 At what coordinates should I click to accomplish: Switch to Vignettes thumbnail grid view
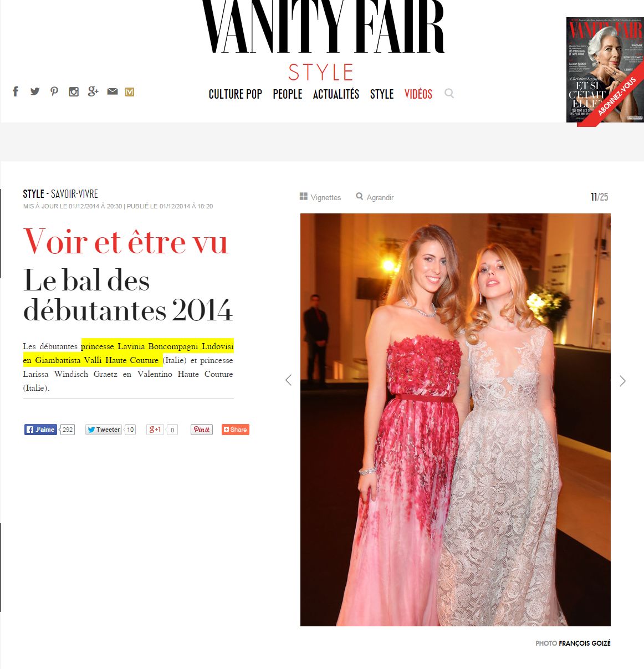[320, 197]
